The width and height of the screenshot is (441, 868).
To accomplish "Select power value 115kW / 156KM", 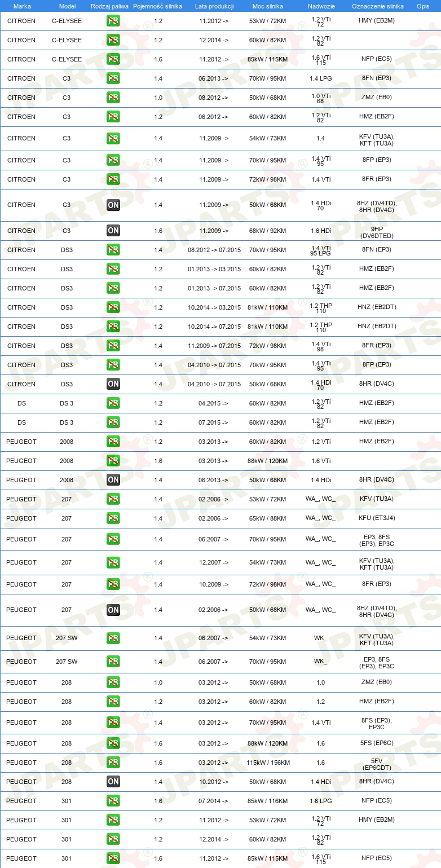I will pos(268,763).
